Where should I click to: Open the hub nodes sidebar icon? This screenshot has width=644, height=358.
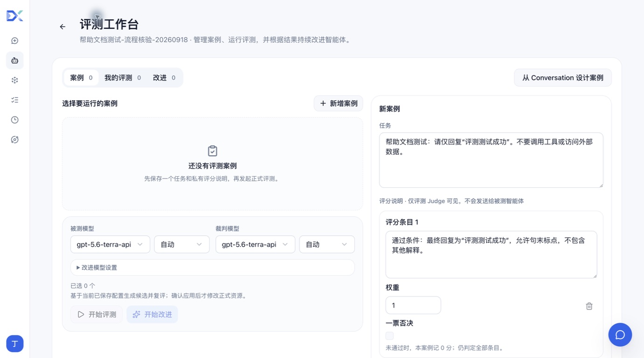coord(15,80)
